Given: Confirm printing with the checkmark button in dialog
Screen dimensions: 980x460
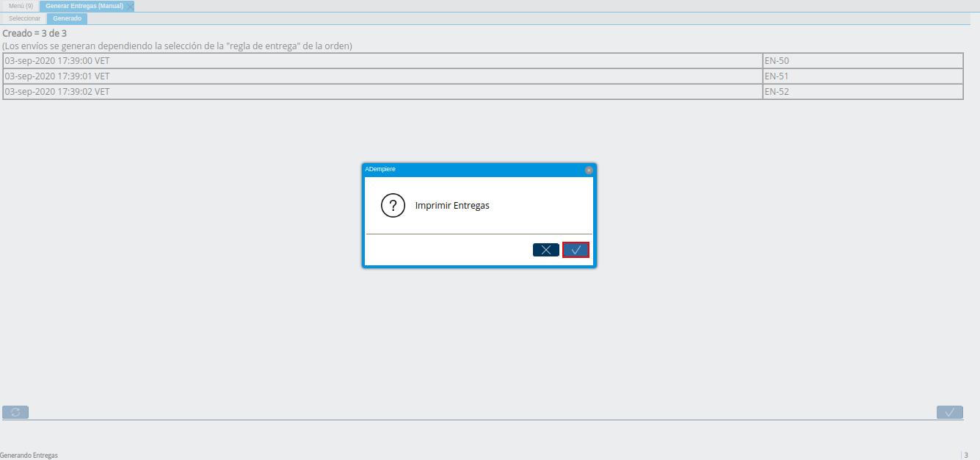Looking at the screenshot, I should coord(576,250).
